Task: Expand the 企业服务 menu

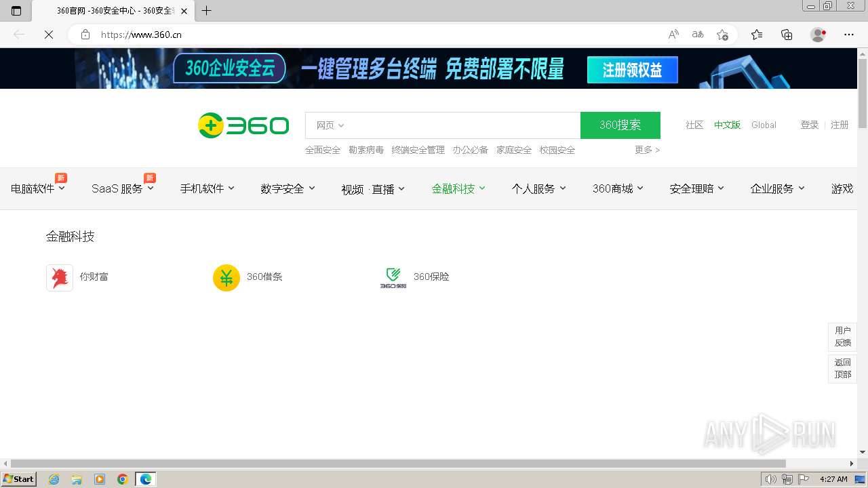Action: (777, 188)
